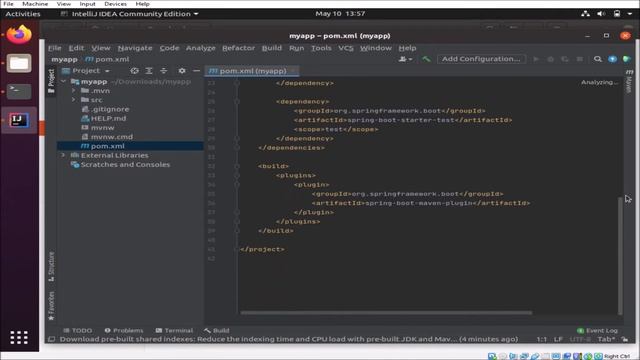Open the user account dropdown in toolbar
This screenshot has height=360, width=640.
(405, 59)
